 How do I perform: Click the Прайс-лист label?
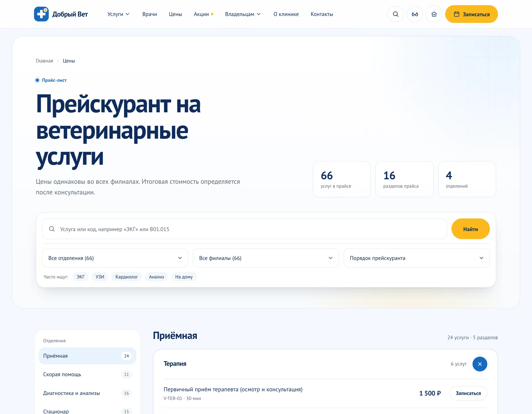[x=54, y=80]
